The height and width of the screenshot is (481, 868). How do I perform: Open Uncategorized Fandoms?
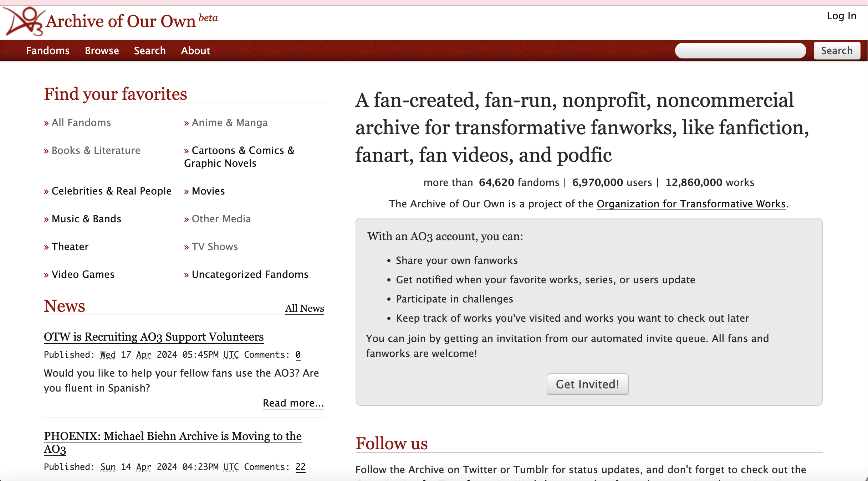click(x=250, y=274)
